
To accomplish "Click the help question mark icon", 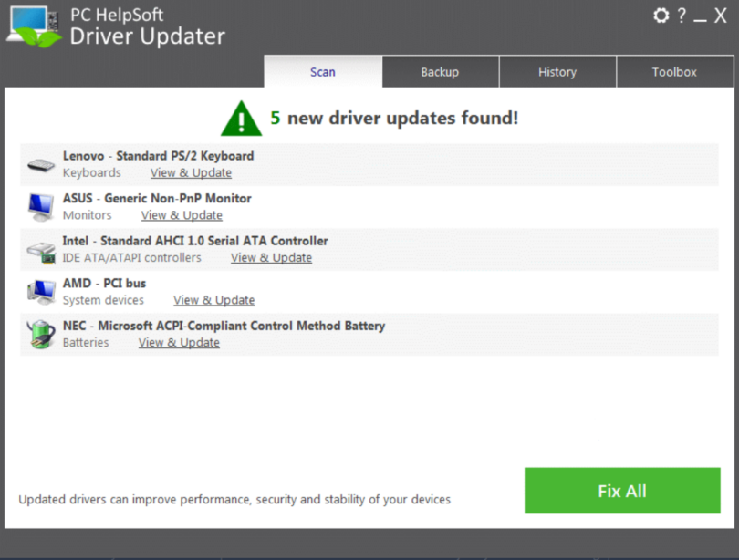I will pos(681,16).
